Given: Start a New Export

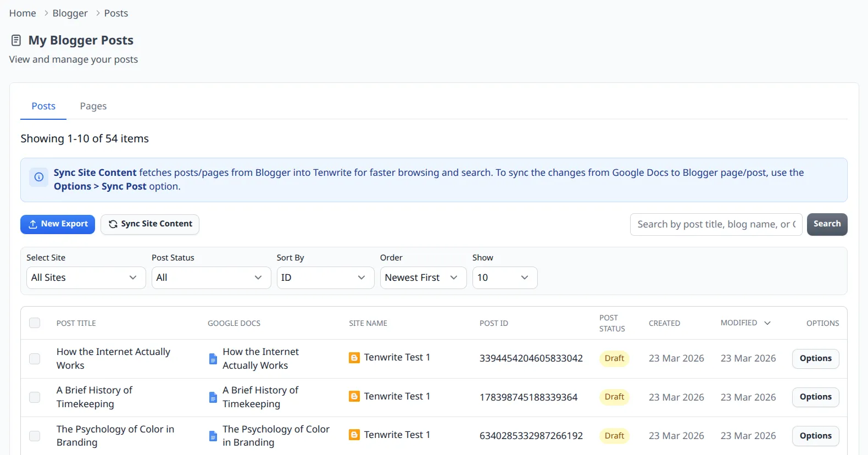Looking at the screenshot, I should (x=58, y=224).
